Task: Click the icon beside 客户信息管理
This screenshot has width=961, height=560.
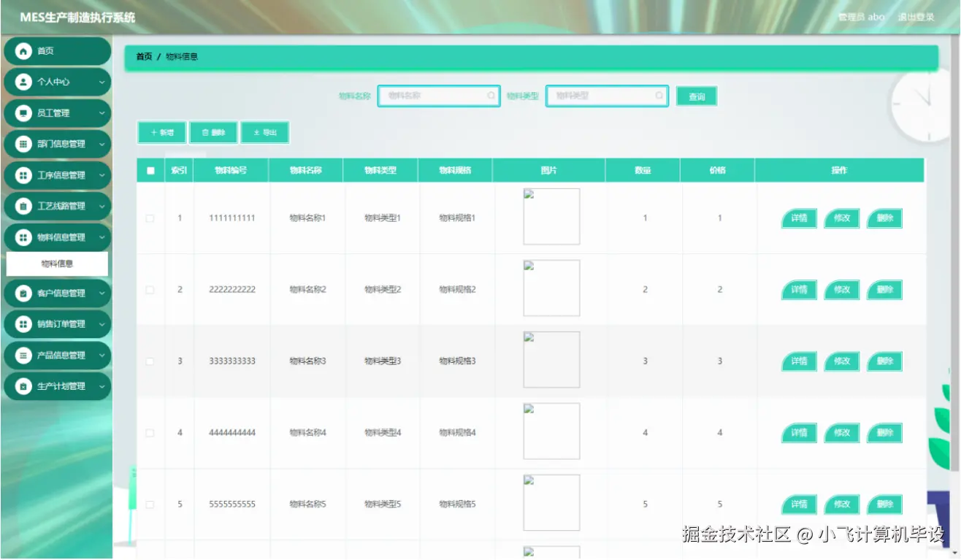Action: 23,294
